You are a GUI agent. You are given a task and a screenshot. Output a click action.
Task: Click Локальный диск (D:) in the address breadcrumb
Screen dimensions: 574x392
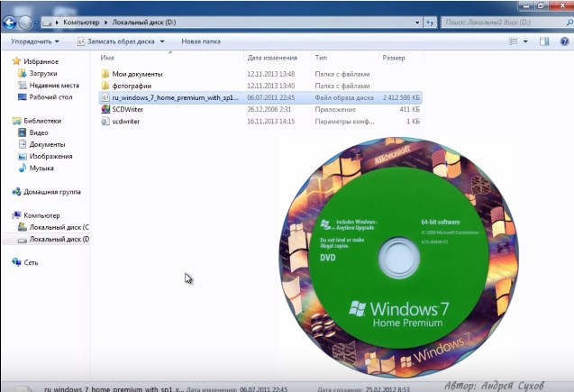point(144,23)
